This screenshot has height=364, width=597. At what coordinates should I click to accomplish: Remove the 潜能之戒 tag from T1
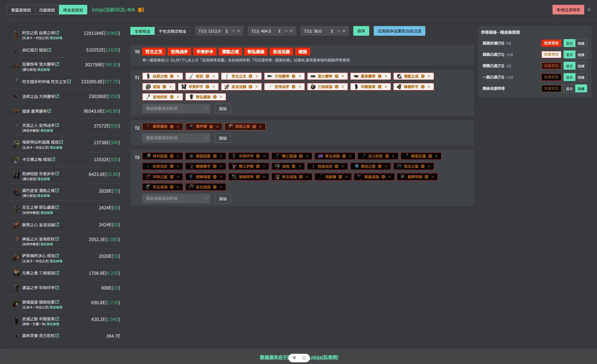pos(429,76)
